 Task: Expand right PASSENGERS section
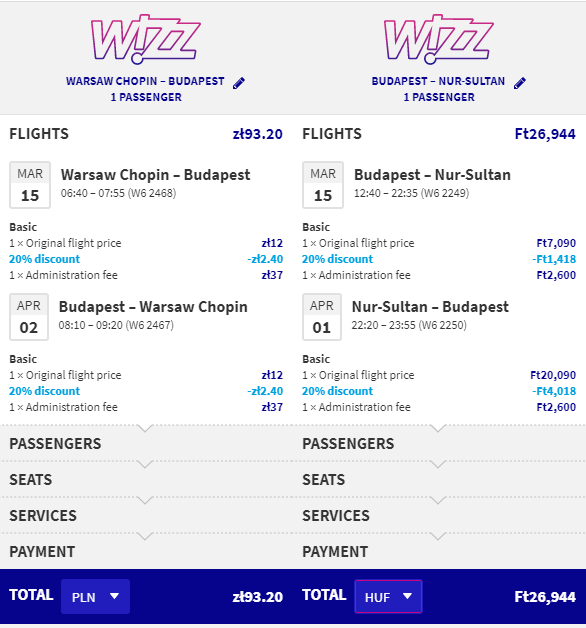point(439,443)
